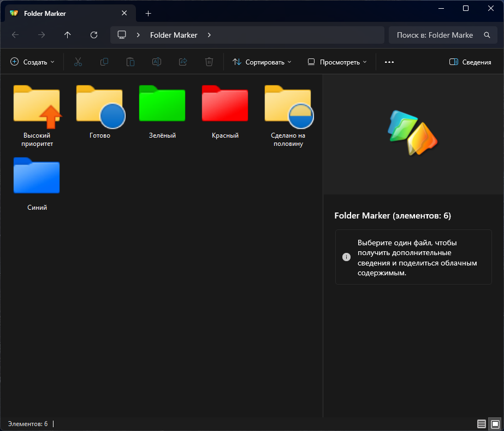The image size is (504, 431).
Task: Toggle the Сведения details pane
Action: [x=470, y=62]
